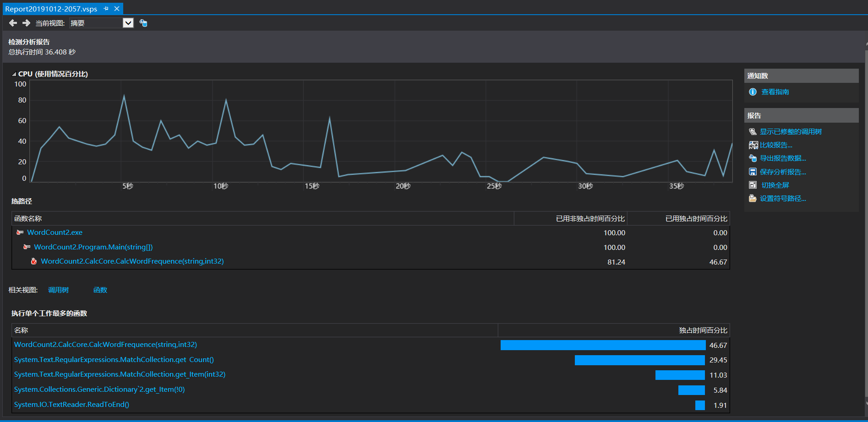This screenshot has width=868, height=422.
Task: Click the hot path icon beside WordCount2.exe
Action: (x=20, y=233)
